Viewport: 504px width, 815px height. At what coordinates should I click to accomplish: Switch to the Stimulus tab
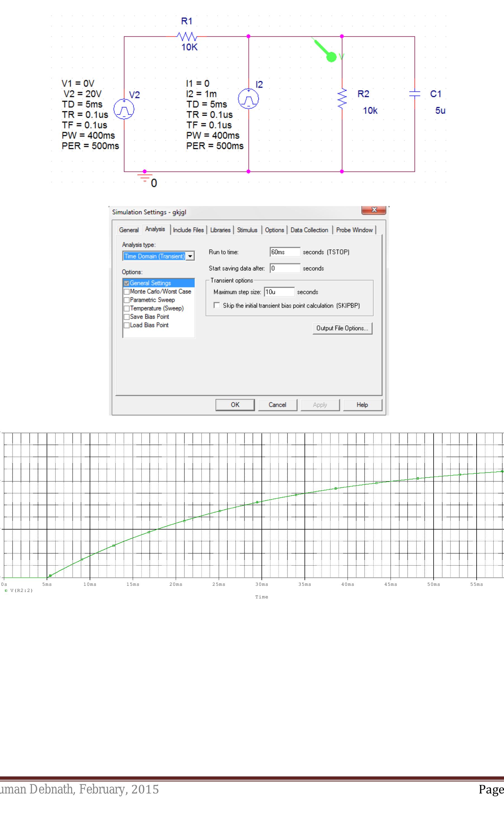pos(247,230)
